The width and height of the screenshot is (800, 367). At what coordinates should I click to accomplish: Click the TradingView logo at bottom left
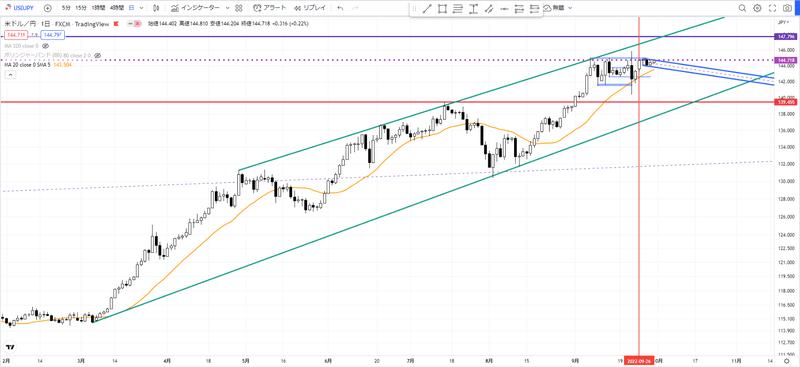(x=10, y=347)
